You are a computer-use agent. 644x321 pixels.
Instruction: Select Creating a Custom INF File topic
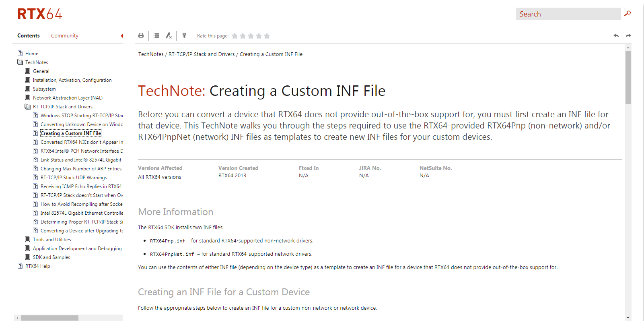71,133
